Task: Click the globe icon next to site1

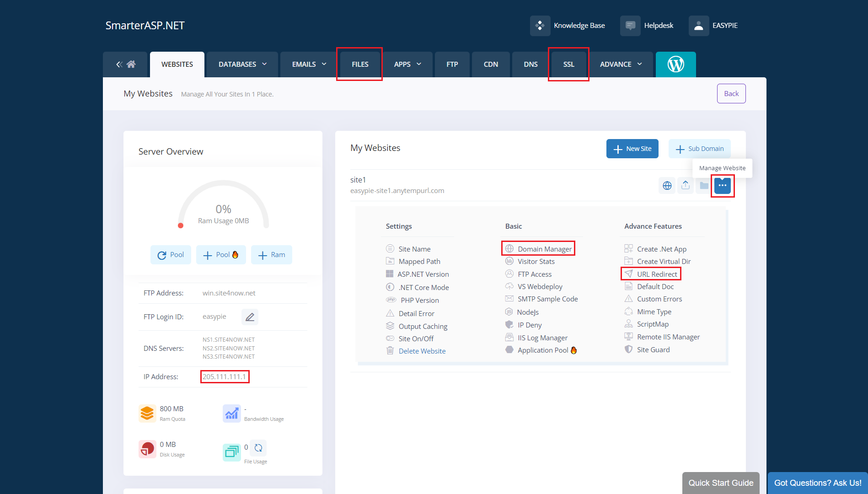Action: pyautogui.click(x=667, y=185)
